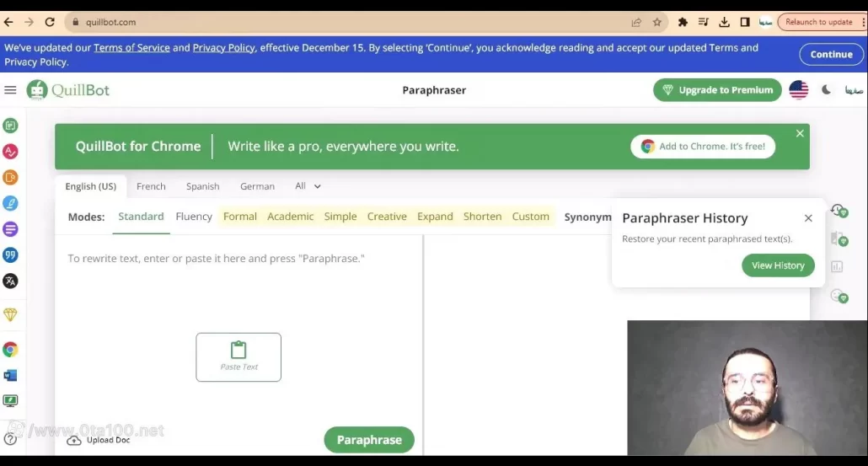Image resolution: width=868 pixels, height=466 pixels.
Task: Open the Grammar Checker from sidebar
Action: [10, 152]
